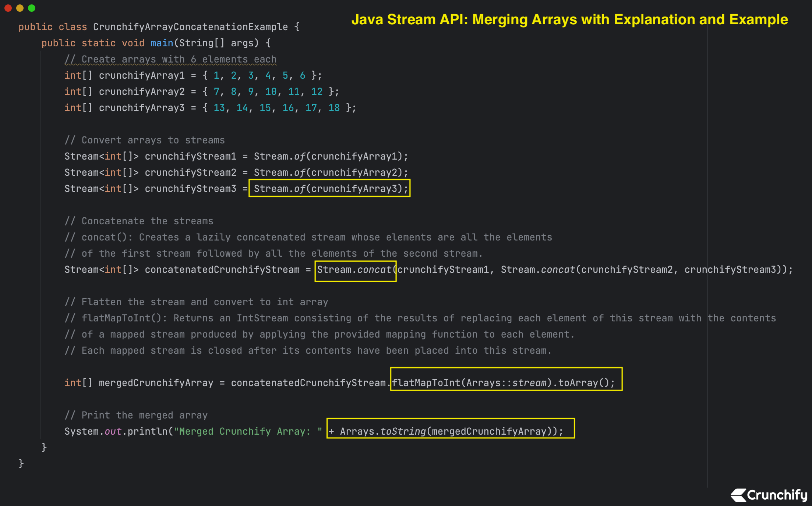Click the main method signature

pos(155,43)
